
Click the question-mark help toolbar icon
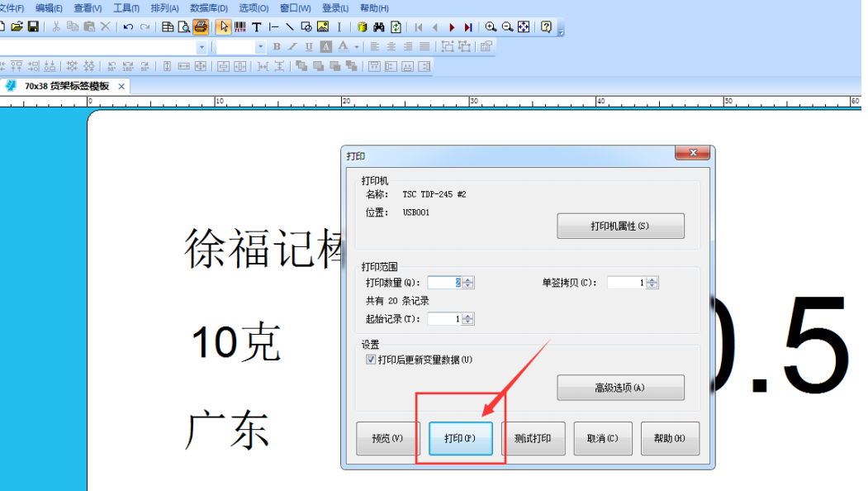point(547,26)
